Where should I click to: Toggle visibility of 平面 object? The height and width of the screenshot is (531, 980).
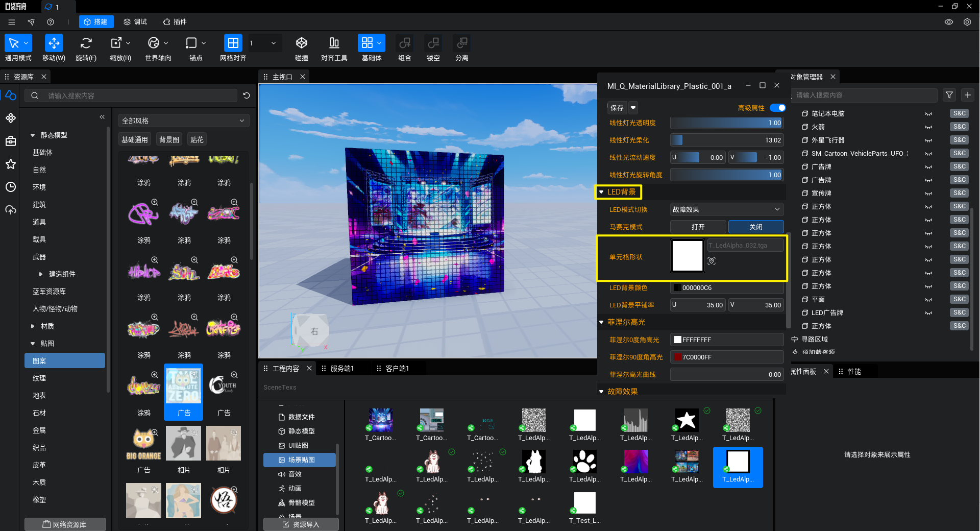point(928,300)
